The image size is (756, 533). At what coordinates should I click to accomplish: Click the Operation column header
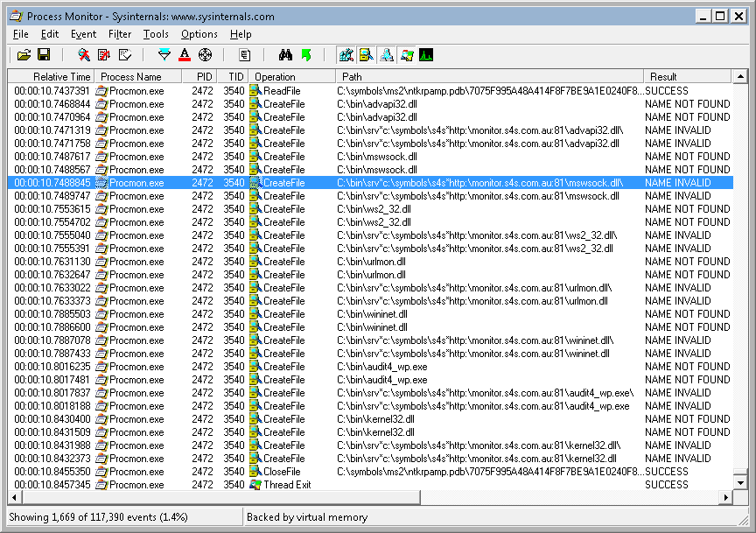click(292, 77)
